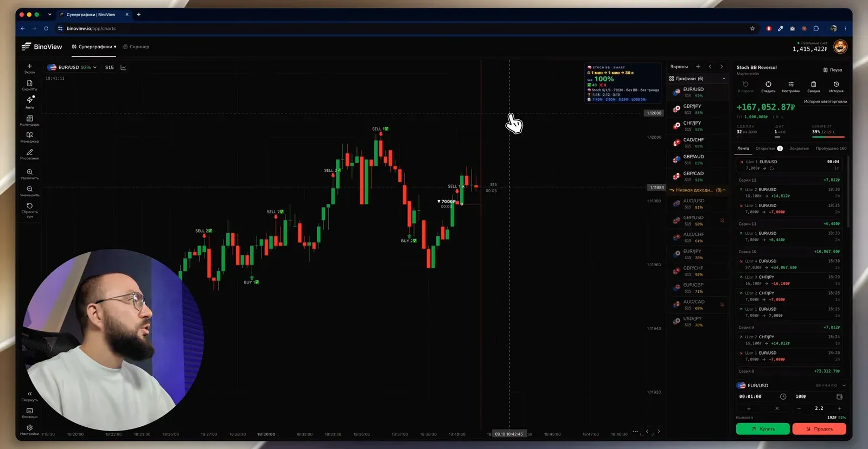868x449 pixels.
Task: Reset chart zoom with Сбросить зум
Action: click(29, 210)
